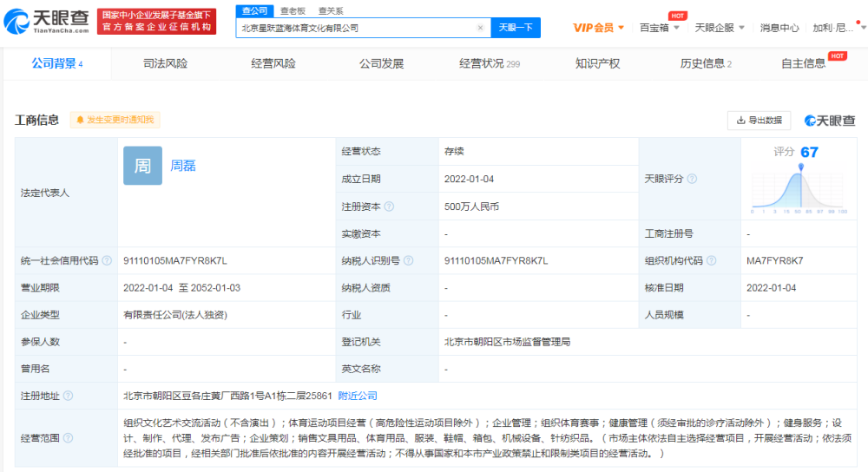Click the help icon beside 注册地址
Image resolution: width=868 pixels, height=472 pixels.
[68, 396]
